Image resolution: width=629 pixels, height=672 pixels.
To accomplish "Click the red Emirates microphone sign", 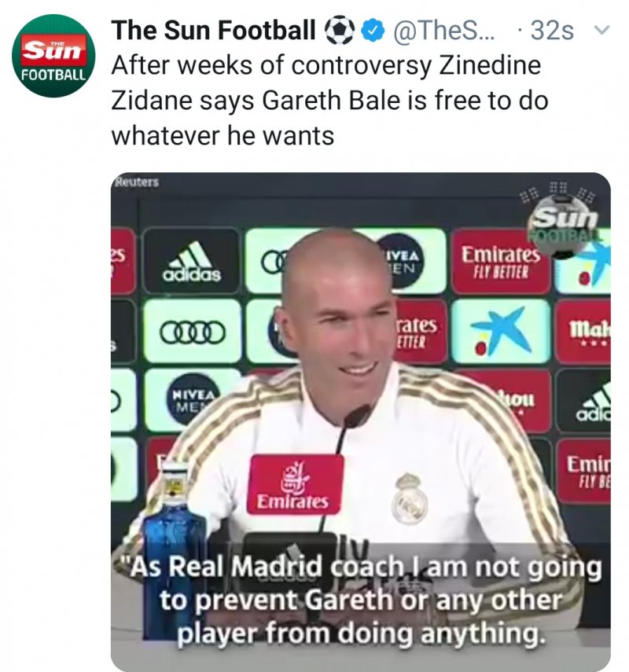I will 295,485.
